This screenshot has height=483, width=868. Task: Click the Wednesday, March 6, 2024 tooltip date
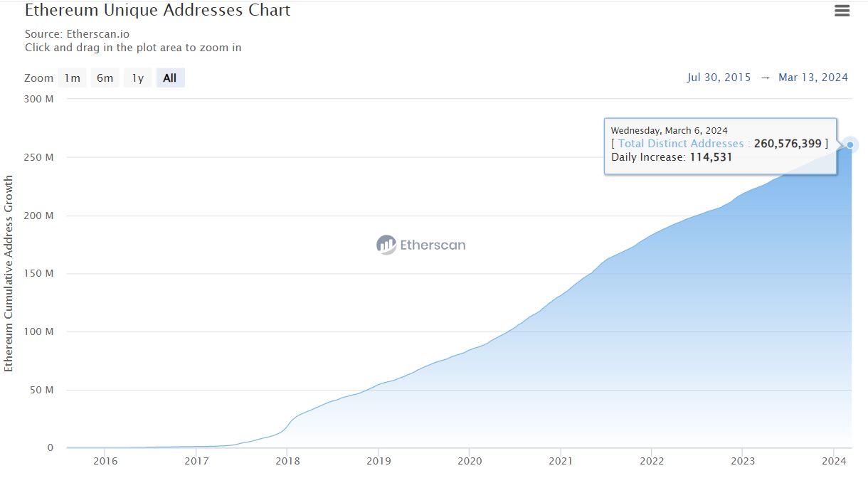[x=669, y=130]
